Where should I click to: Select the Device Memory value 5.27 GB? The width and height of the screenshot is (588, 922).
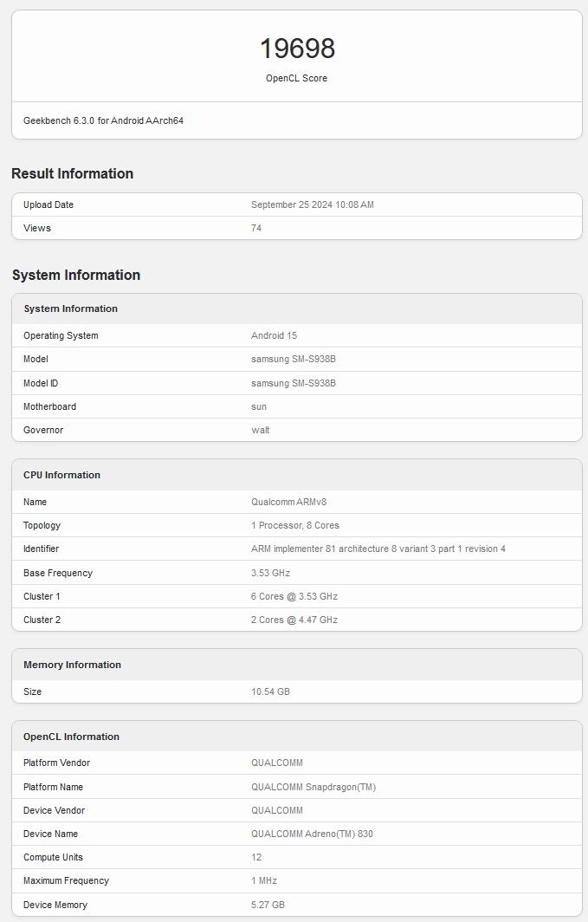(x=268, y=905)
